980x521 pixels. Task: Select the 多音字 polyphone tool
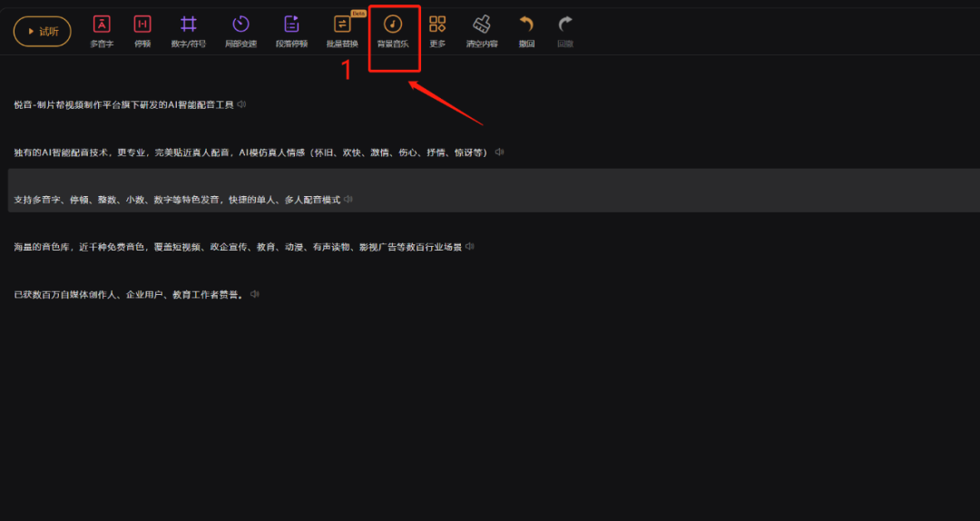click(x=102, y=32)
